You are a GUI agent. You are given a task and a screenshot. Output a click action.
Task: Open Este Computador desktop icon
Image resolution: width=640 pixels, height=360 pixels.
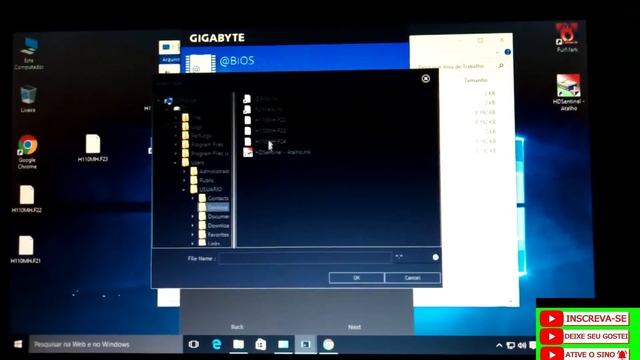point(29,53)
